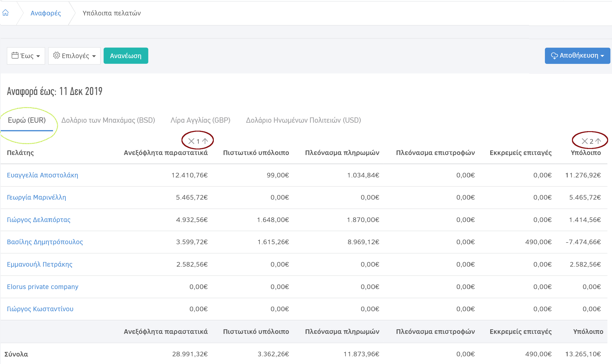Open customer Εμμανουήλ Πετράκης
Viewport: 612px width, 364px height.
pyautogui.click(x=40, y=264)
